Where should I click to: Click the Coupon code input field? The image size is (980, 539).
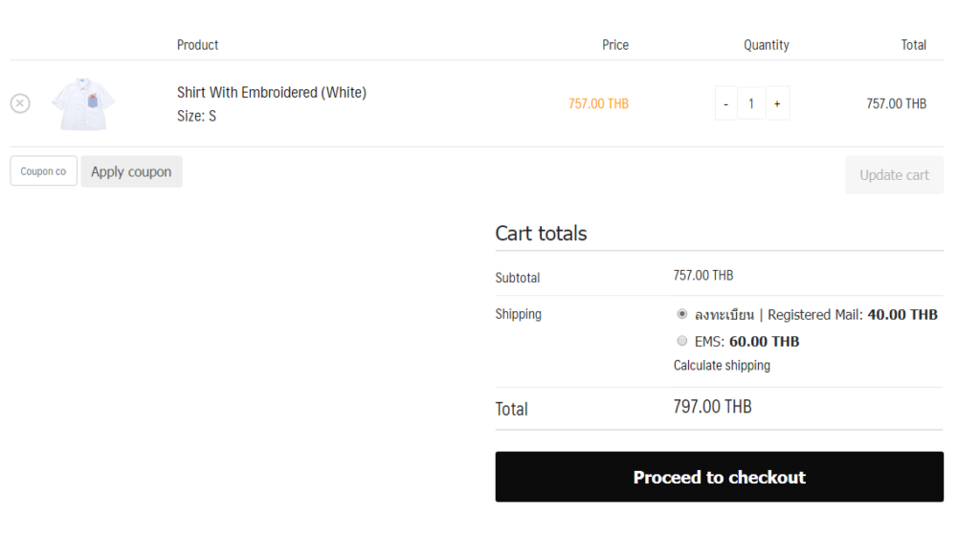44,170
